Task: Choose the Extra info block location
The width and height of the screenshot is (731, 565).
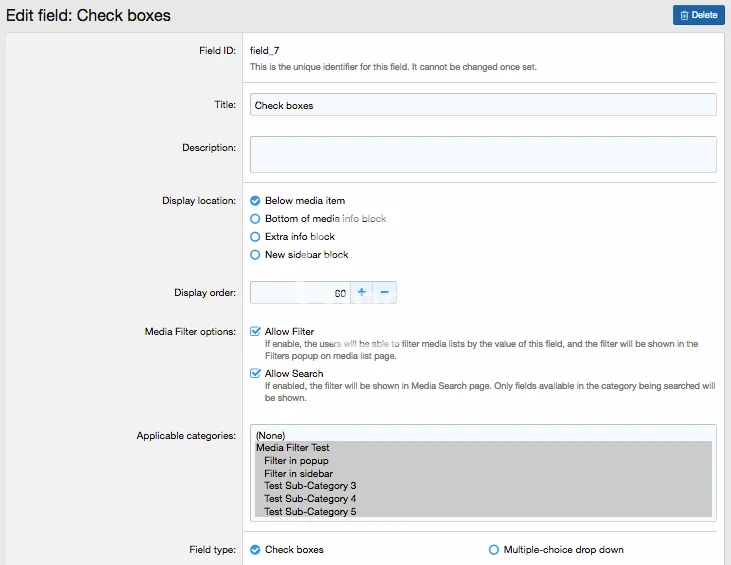Action: point(255,237)
